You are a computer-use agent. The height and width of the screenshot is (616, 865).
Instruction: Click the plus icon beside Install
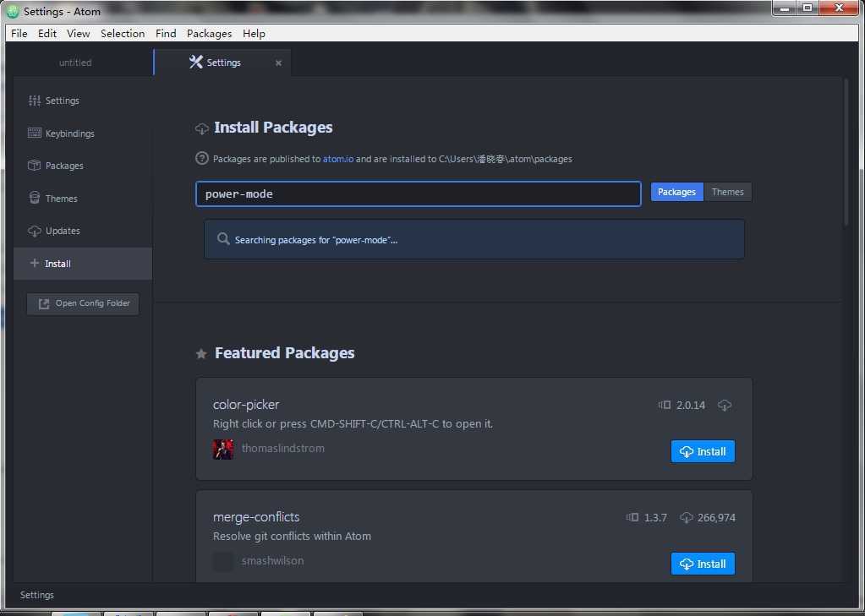(x=34, y=263)
